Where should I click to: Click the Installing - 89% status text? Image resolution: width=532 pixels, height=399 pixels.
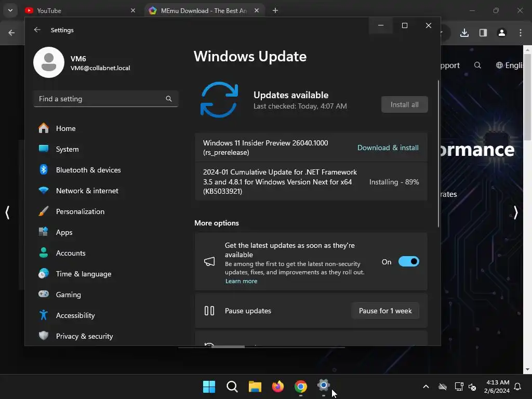click(x=394, y=182)
